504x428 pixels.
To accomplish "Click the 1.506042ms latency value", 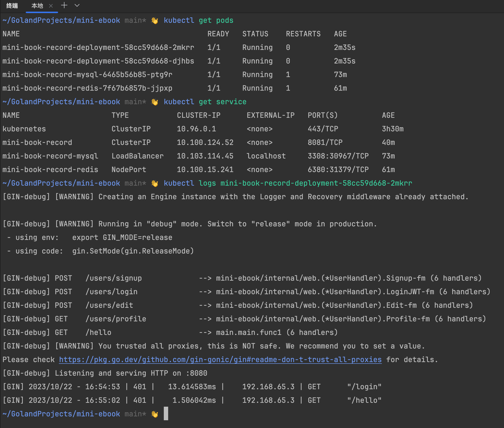I will coord(194,400).
